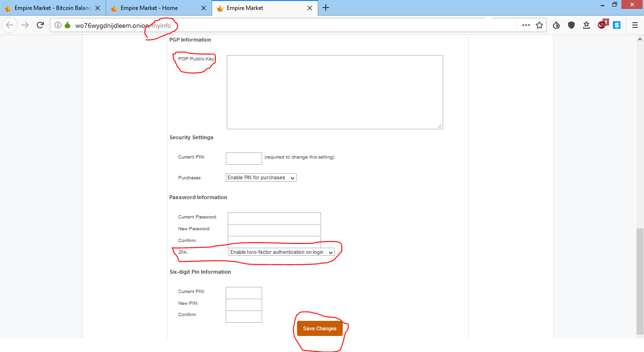Click the 'Current Password:' label
The width and height of the screenshot is (644, 352).
coord(198,217)
